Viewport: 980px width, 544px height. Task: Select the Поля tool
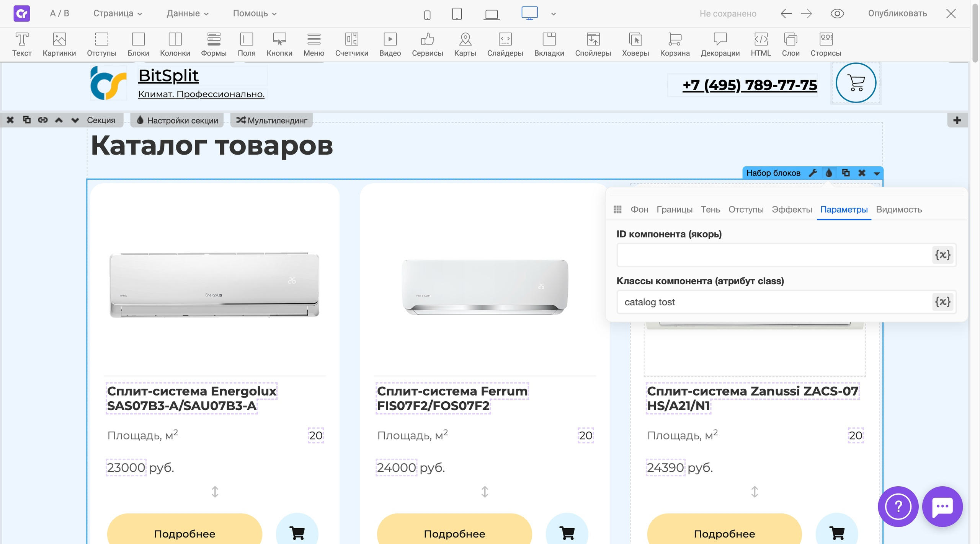[x=247, y=44]
